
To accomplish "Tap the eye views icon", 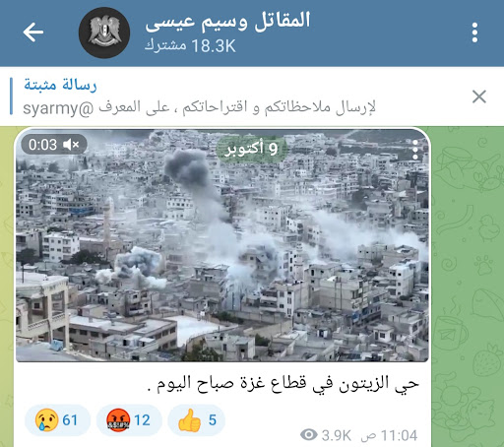I will tap(308, 435).
